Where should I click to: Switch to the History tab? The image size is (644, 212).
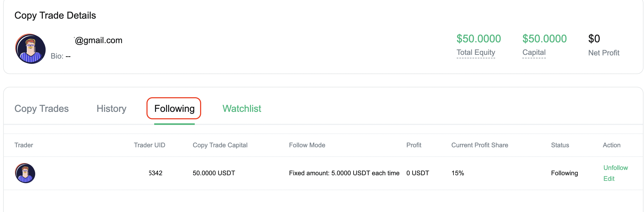[x=112, y=109]
